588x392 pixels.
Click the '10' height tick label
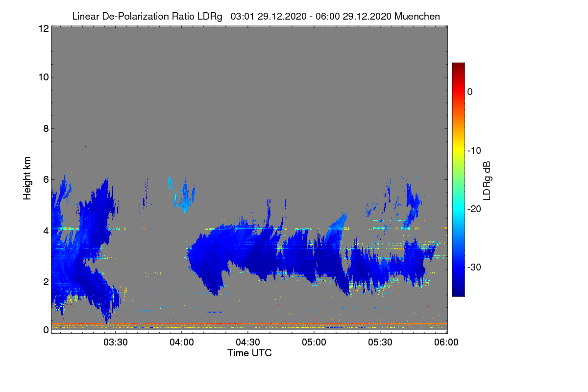43,77
